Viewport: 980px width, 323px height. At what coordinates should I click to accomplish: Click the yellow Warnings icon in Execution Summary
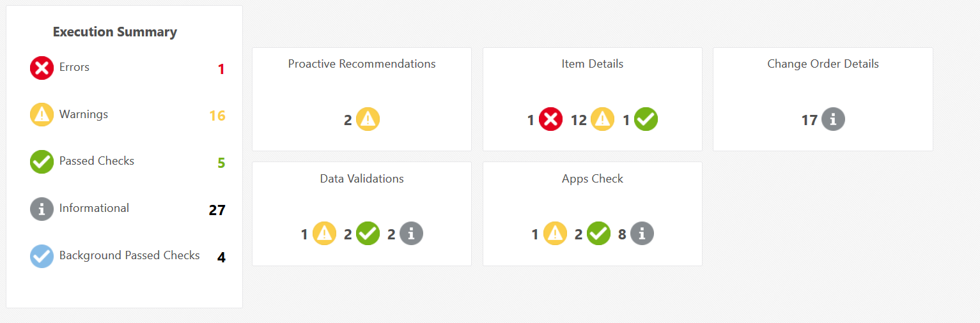pyautogui.click(x=42, y=115)
